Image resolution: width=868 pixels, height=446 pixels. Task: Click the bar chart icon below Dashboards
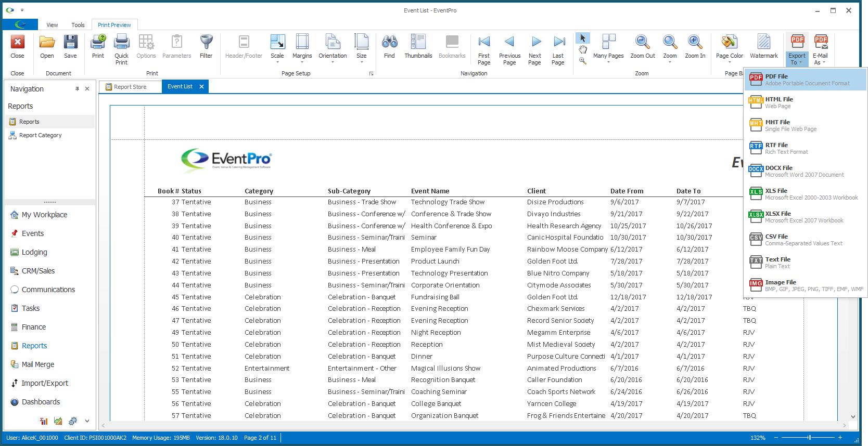[44, 421]
